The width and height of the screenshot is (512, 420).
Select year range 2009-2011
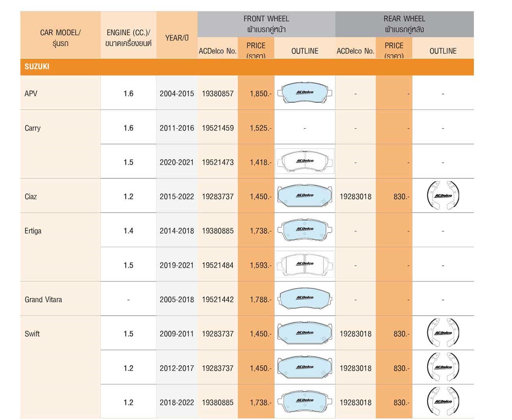point(177,334)
